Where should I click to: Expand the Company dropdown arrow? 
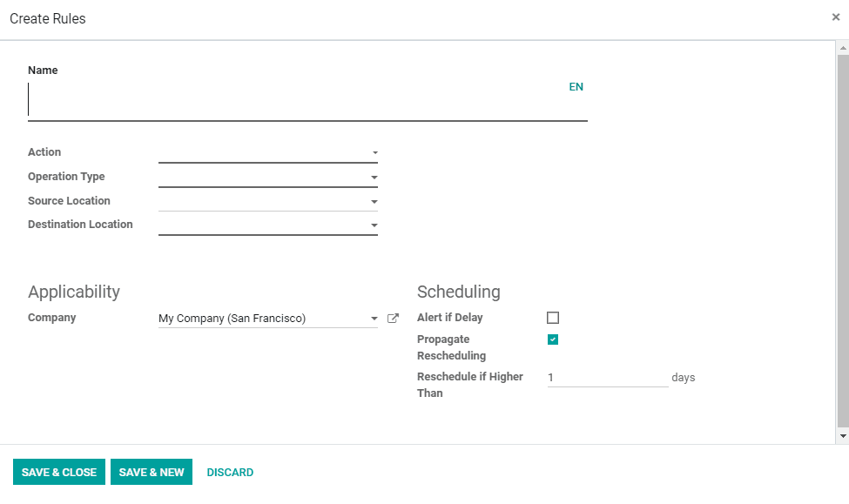[x=374, y=319]
